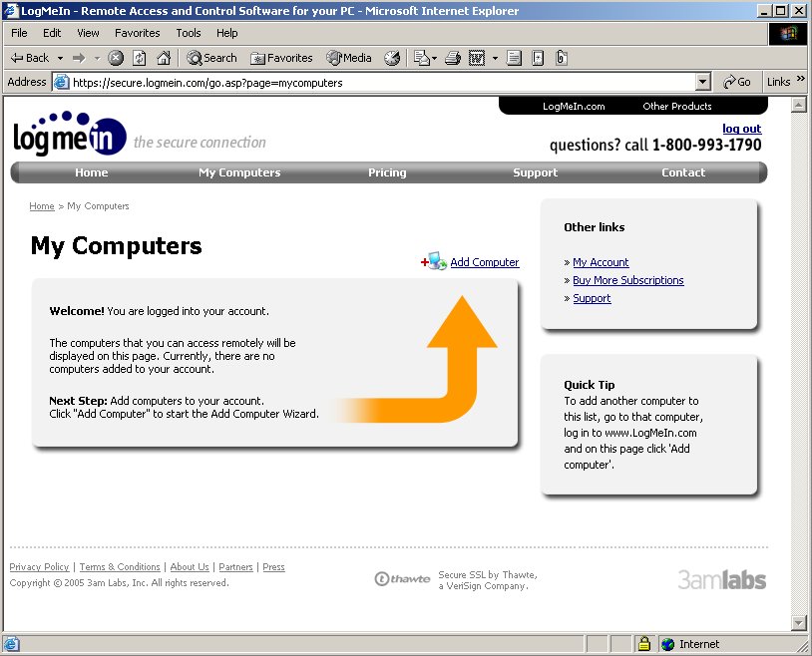Click the log out link
The width and height of the screenshot is (812, 656).
tap(741, 129)
